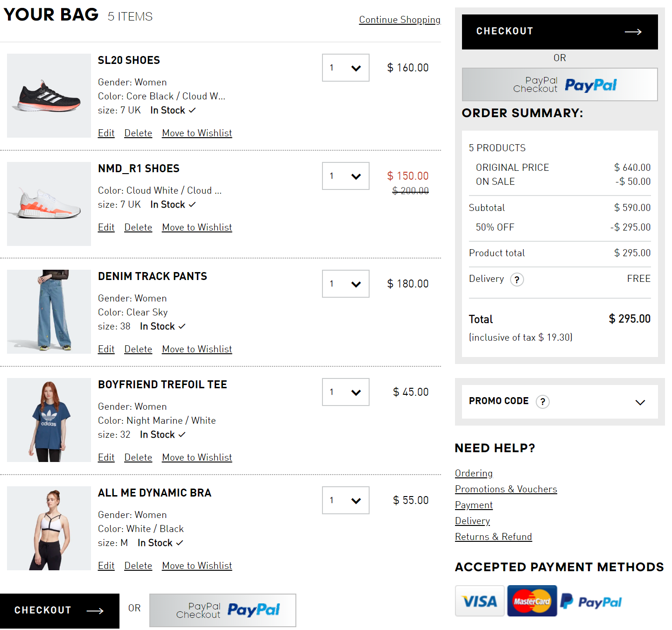The image size is (672, 630).
Task: Open Returns & Refund help link
Action: coord(493,537)
